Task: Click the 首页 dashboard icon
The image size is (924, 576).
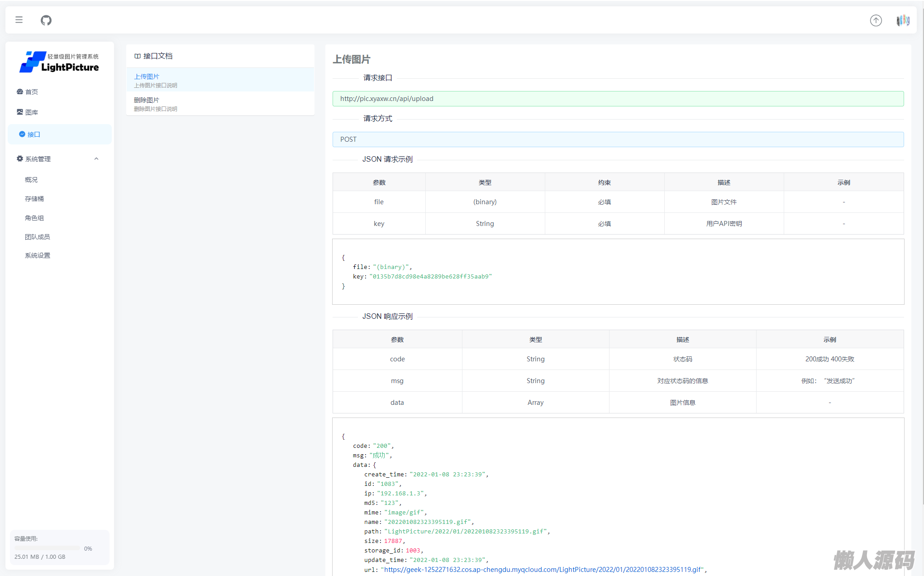Action: coord(20,91)
